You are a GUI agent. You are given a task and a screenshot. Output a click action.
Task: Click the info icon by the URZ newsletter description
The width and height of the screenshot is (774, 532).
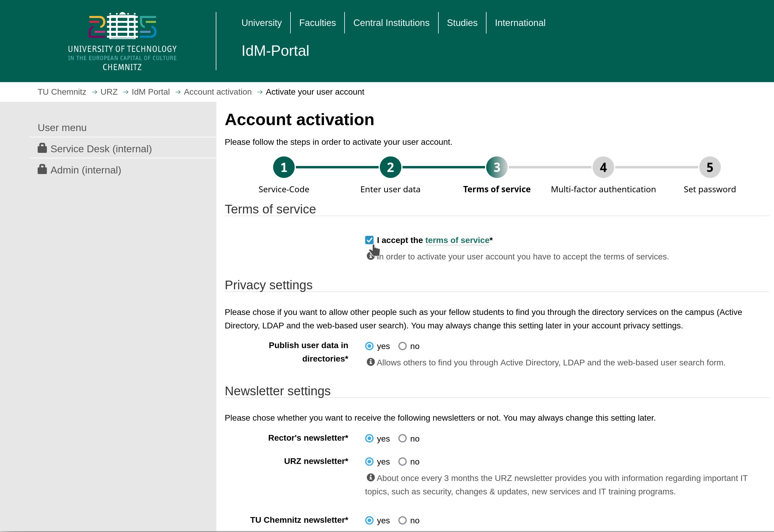[370, 478]
